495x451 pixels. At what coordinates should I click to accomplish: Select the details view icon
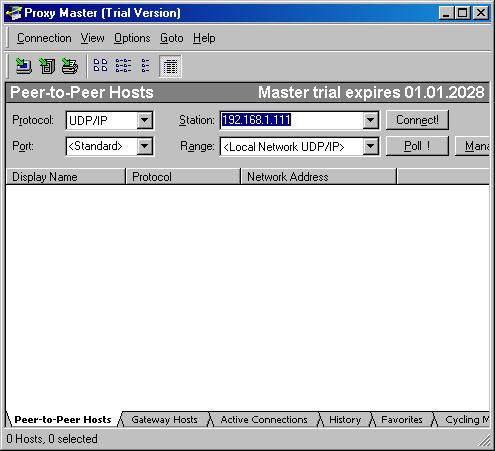170,66
